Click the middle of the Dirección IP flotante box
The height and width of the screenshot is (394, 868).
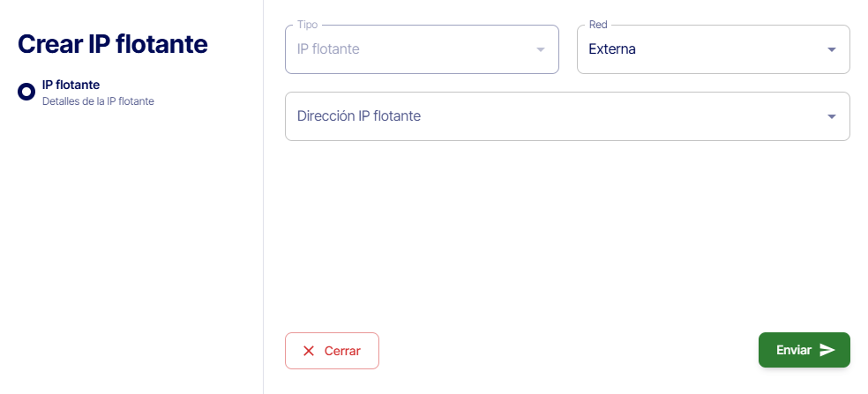pyautogui.click(x=567, y=116)
